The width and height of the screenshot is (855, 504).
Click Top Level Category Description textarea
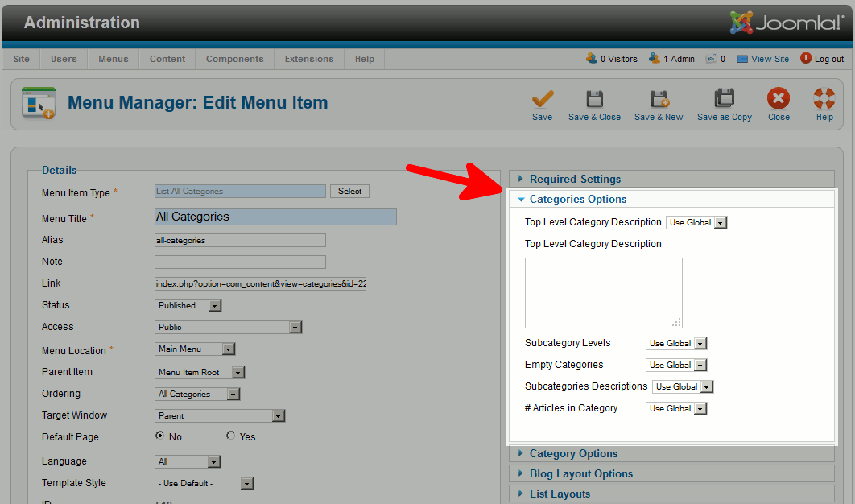[x=604, y=293]
